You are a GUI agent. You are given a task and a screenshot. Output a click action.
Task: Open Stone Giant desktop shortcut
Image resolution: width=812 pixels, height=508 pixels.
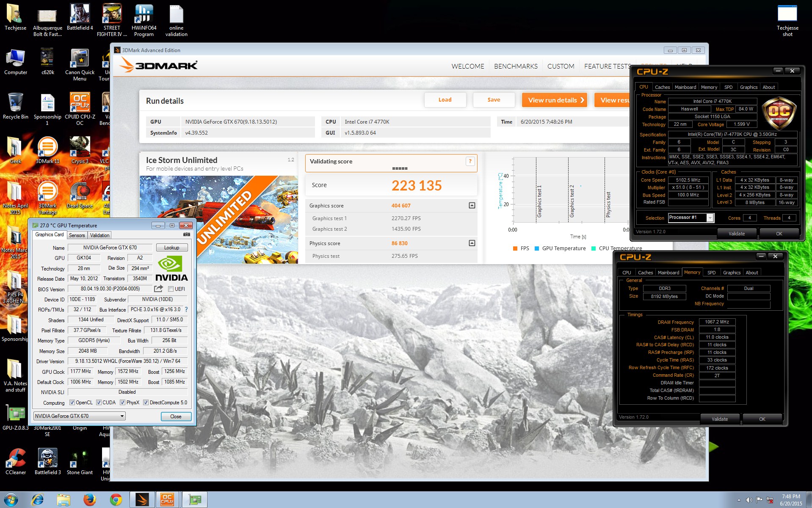tap(80, 461)
